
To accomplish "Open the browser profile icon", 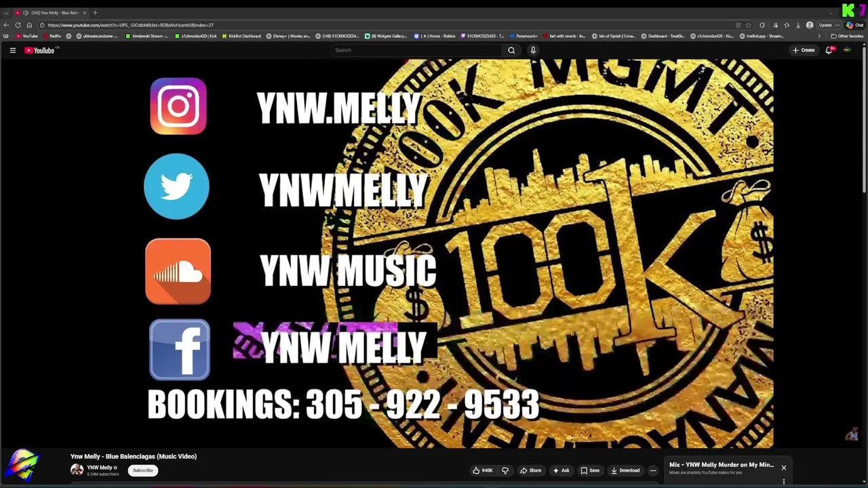I will [810, 25].
